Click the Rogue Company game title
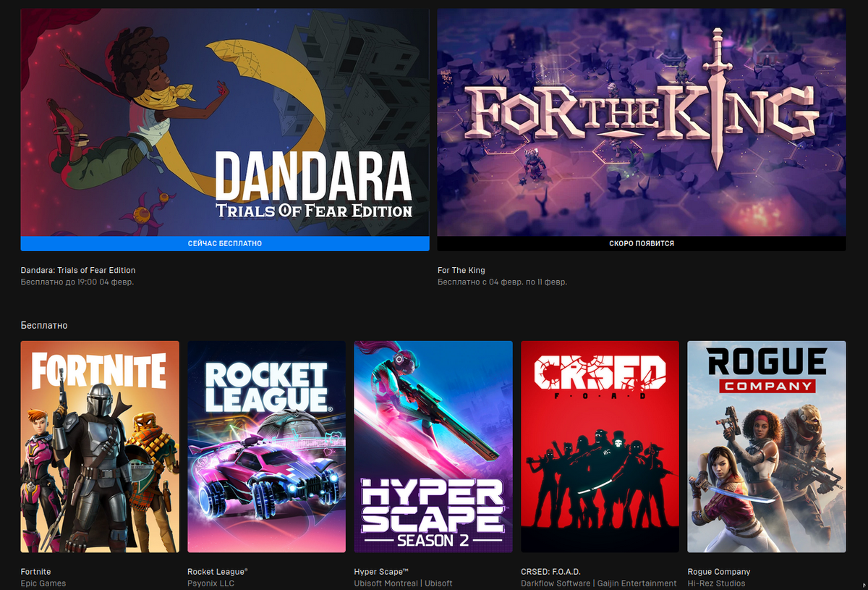 719,572
